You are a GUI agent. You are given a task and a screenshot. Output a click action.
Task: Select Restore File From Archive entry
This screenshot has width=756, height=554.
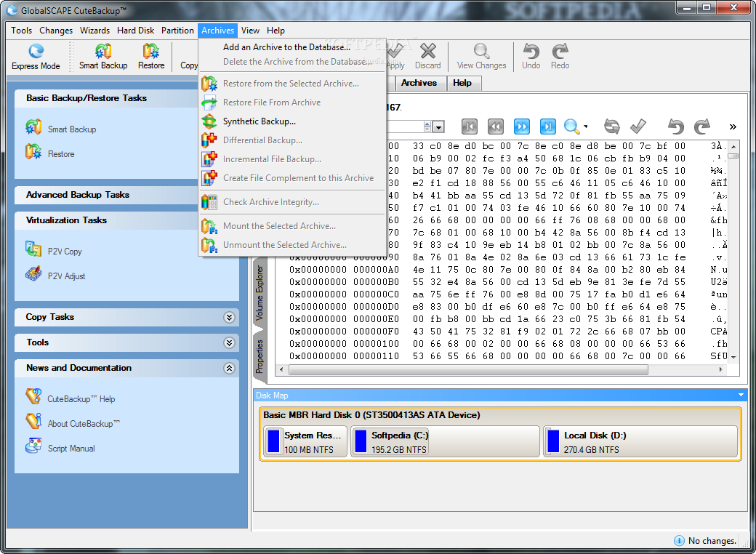tap(292, 103)
